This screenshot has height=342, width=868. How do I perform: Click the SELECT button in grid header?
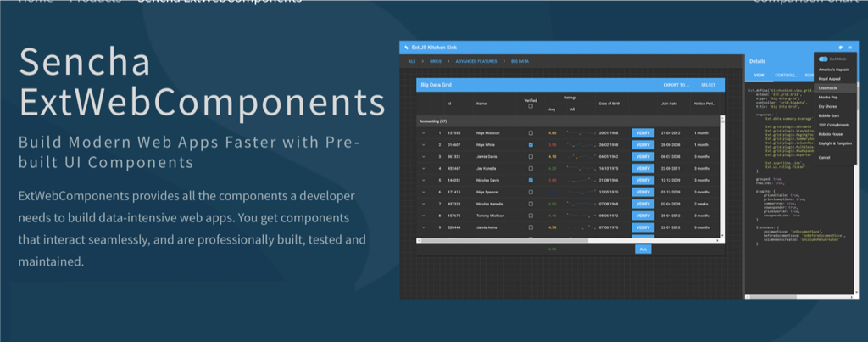(x=708, y=85)
